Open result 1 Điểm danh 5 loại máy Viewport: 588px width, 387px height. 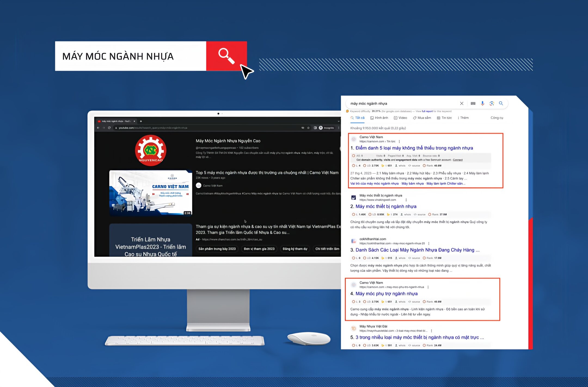414,148
